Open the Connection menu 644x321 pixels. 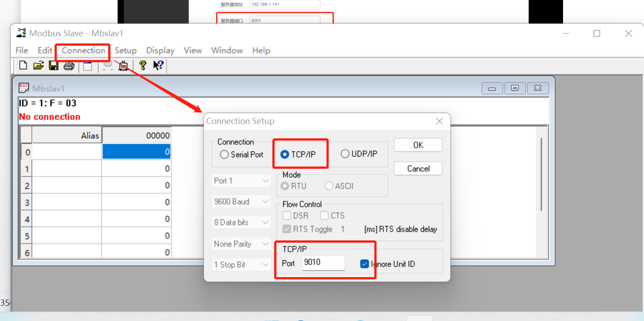[x=83, y=51]
